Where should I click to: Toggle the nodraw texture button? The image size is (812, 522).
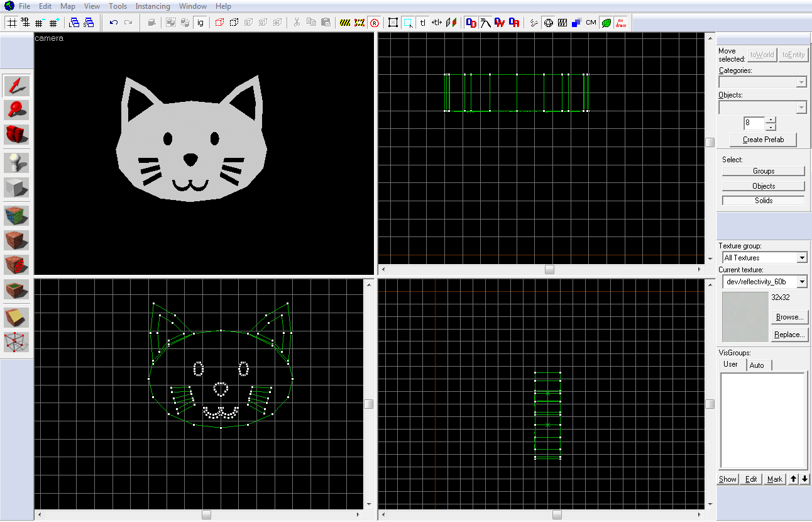click(x=621, y=23)
